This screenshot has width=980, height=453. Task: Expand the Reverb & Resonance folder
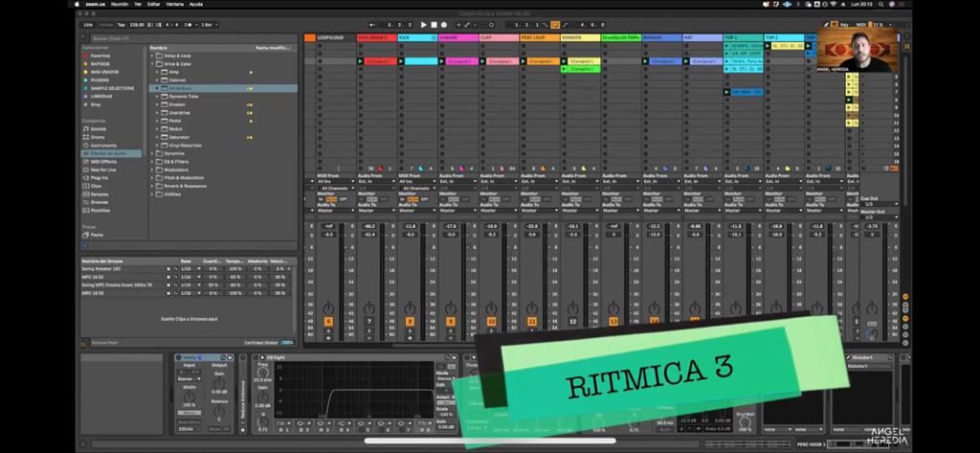coord(152,186)
